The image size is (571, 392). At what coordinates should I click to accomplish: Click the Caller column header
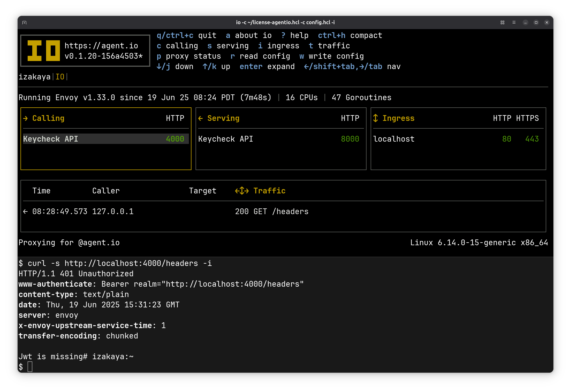106,191
